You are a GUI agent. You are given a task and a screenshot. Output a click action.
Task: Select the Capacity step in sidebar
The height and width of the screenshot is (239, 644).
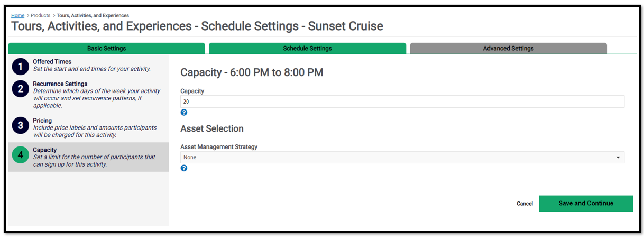[88, 157]
